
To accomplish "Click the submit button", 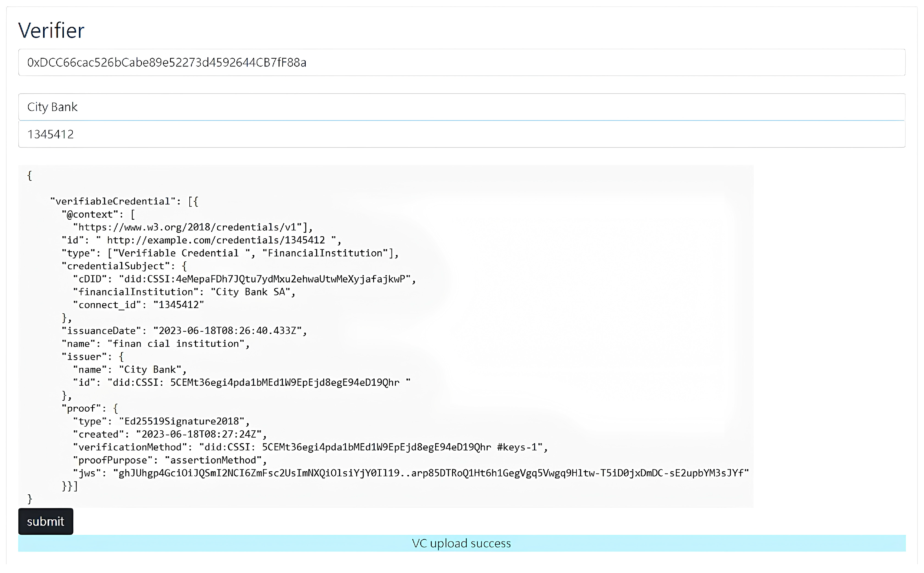I will click(46, 521).
